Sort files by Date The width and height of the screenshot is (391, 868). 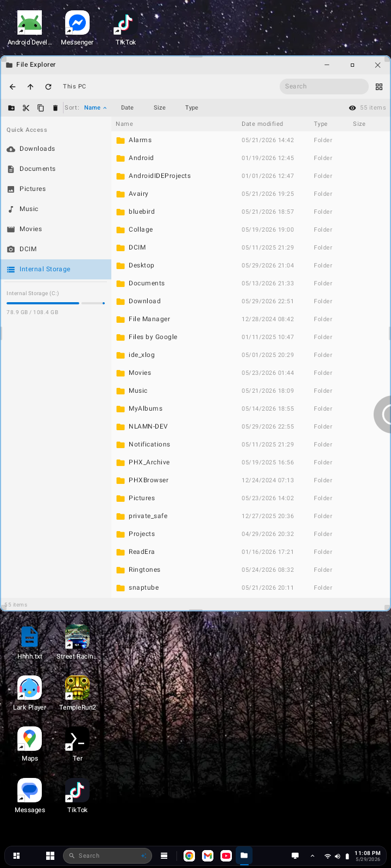[127, 108]
